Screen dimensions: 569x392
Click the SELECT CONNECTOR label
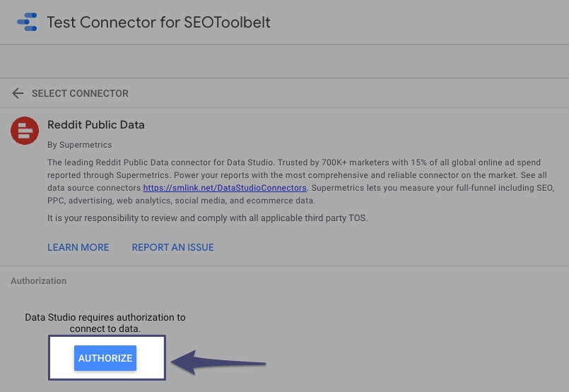80,93
